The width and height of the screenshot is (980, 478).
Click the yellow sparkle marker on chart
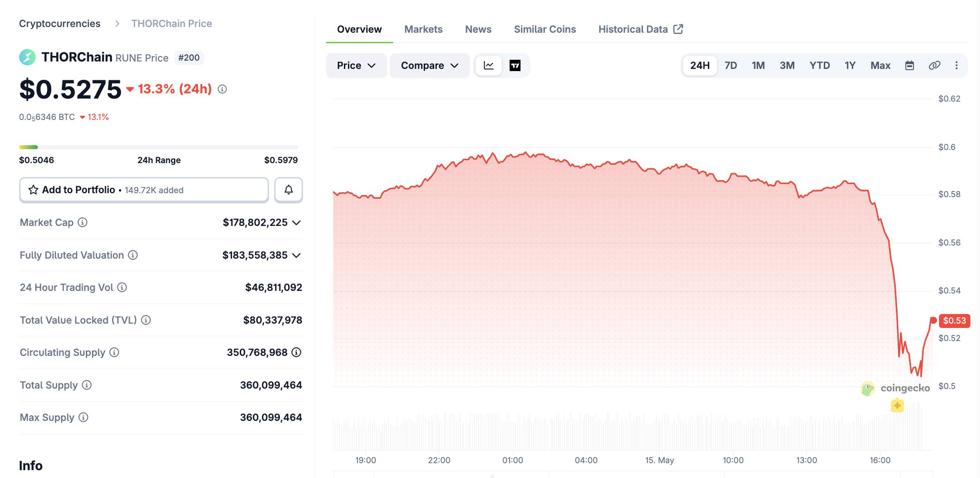(x=897, y=406)
